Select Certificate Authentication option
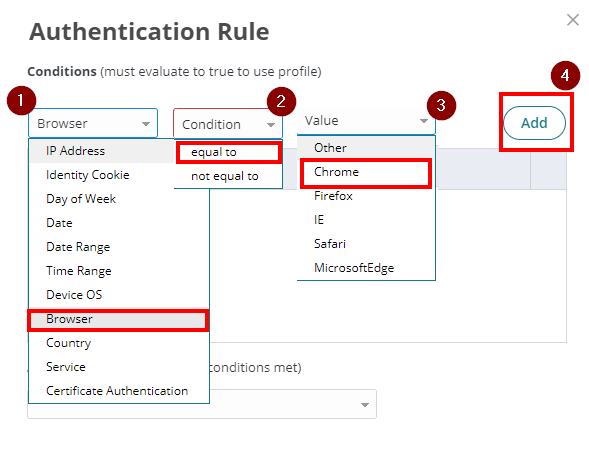 [x=119, y=391]
